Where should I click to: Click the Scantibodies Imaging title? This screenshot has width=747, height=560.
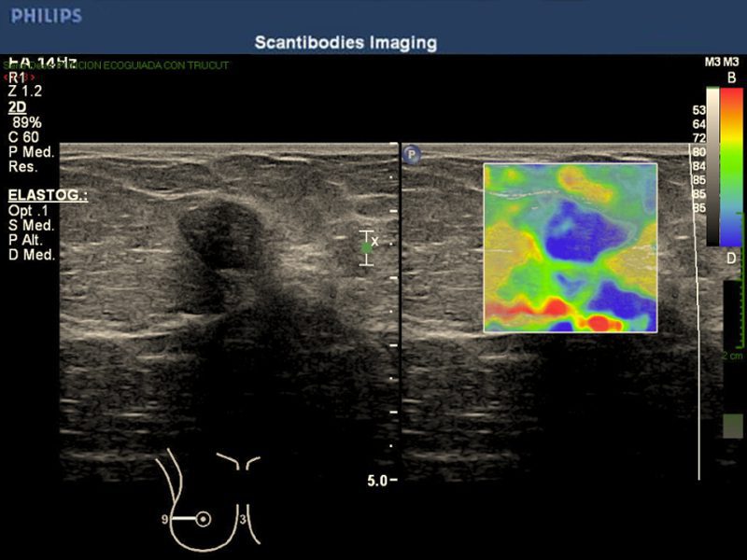(x=345, y=43)
